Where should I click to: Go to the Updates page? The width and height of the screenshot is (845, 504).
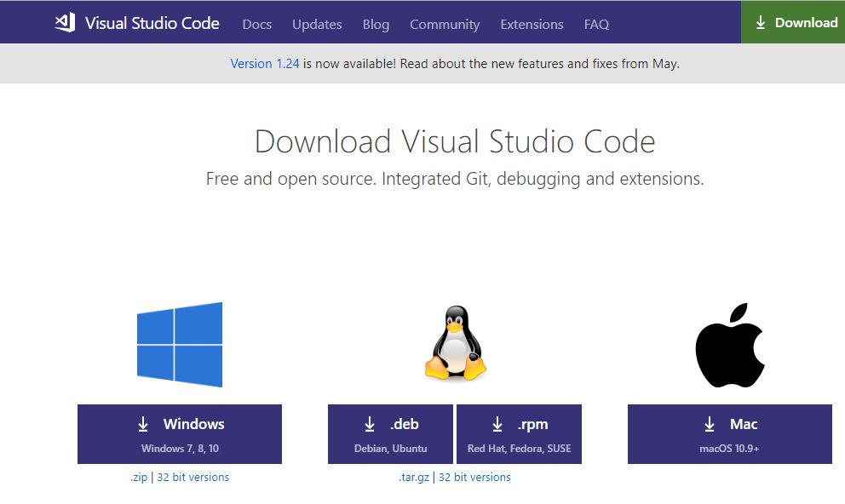pos(317,24)
